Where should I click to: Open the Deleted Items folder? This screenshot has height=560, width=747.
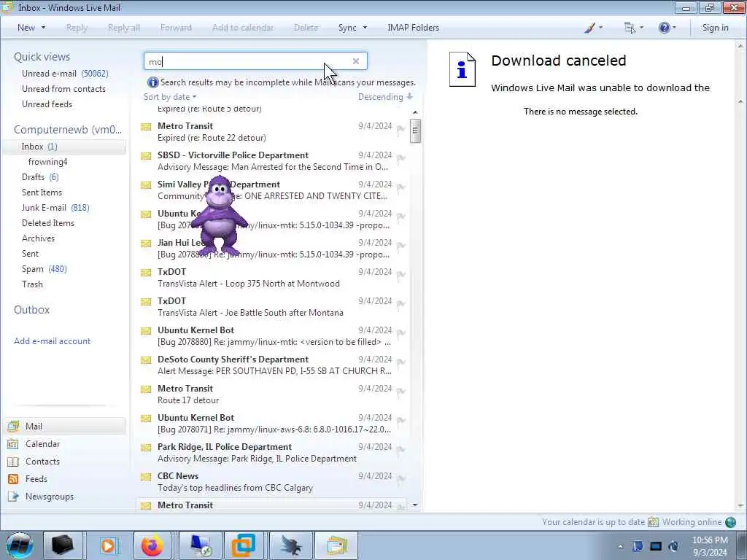tap(48, 223)
